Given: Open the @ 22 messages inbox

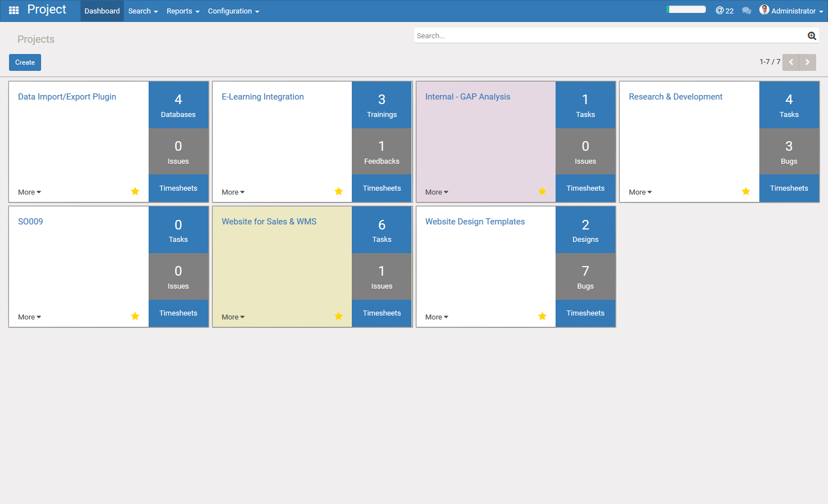Looking at the screenshot, I should click(724, 11).
